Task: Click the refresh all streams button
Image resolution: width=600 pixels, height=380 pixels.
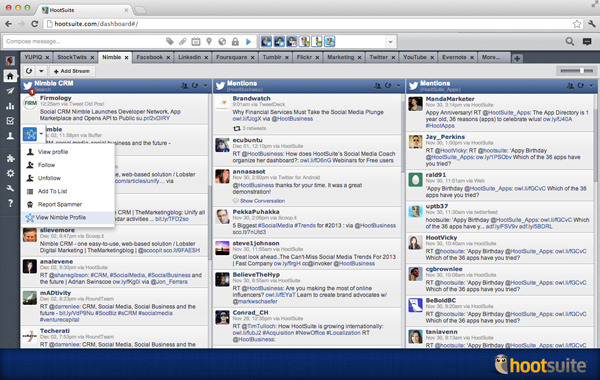Action: coord(29,71)
